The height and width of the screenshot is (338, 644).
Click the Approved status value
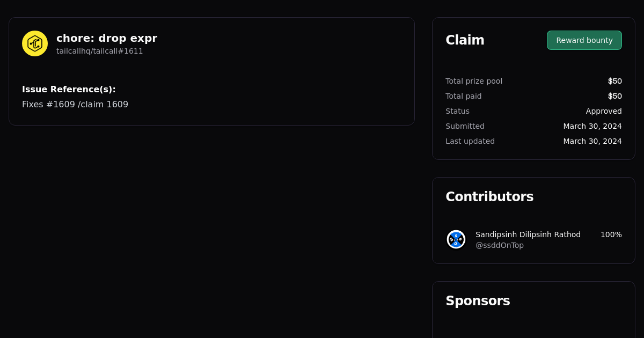click(x=603, y=111)
